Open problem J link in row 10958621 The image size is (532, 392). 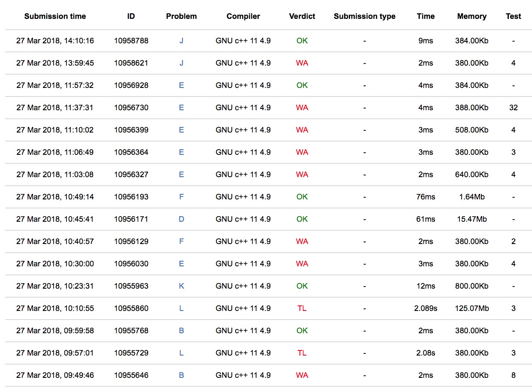point(181,63)
